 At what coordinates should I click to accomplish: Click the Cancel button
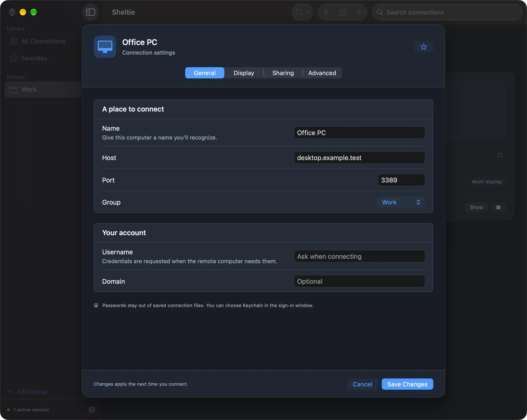point(362,384)
